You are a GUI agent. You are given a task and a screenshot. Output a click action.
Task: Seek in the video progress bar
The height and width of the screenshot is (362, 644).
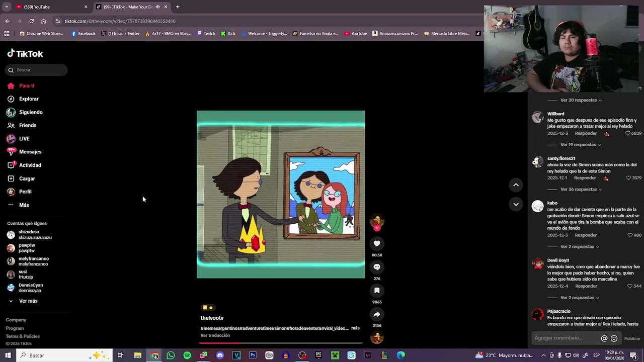(x=281, y=343)
